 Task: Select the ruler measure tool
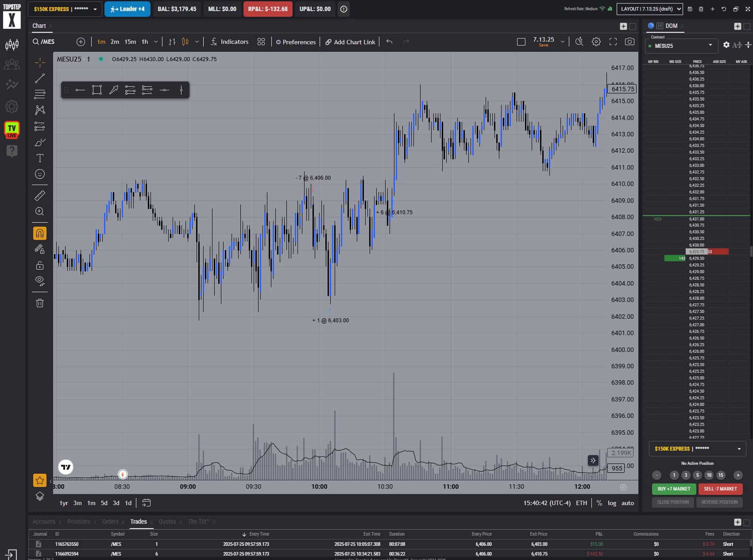[x=40, y=195]
